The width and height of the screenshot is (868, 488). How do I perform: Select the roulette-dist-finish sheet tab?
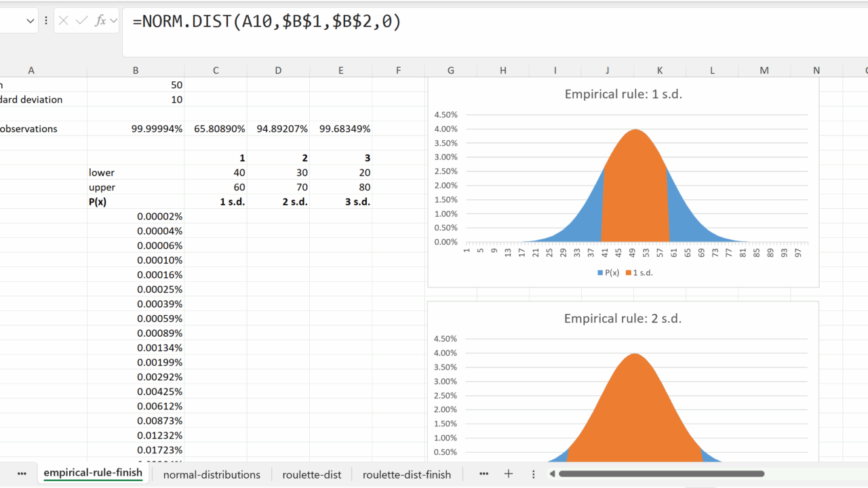point(407,474)
